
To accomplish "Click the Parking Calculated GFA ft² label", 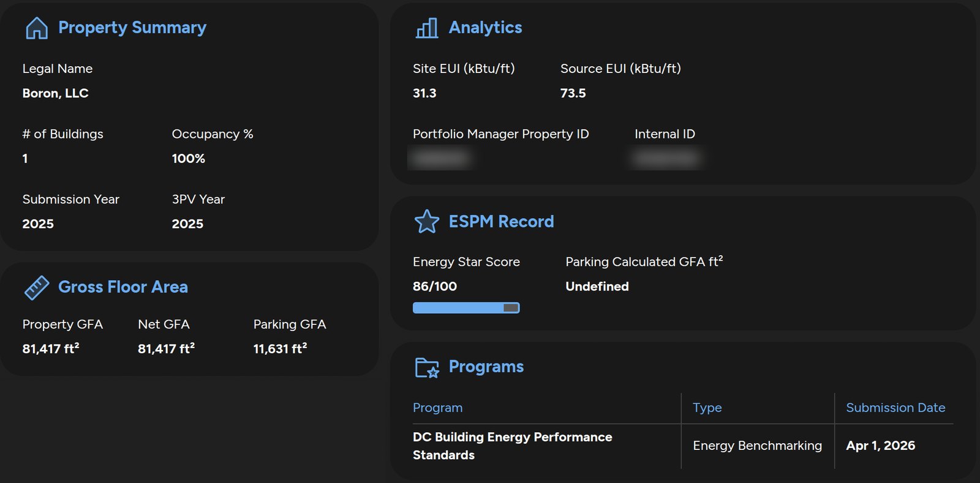I will click(x=644, y=262).
